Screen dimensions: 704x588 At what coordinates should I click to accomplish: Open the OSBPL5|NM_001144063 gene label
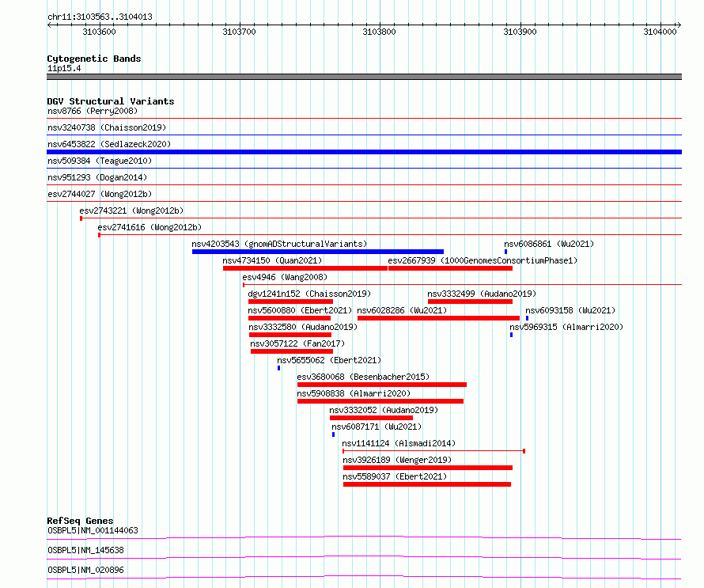click(93, 530)
